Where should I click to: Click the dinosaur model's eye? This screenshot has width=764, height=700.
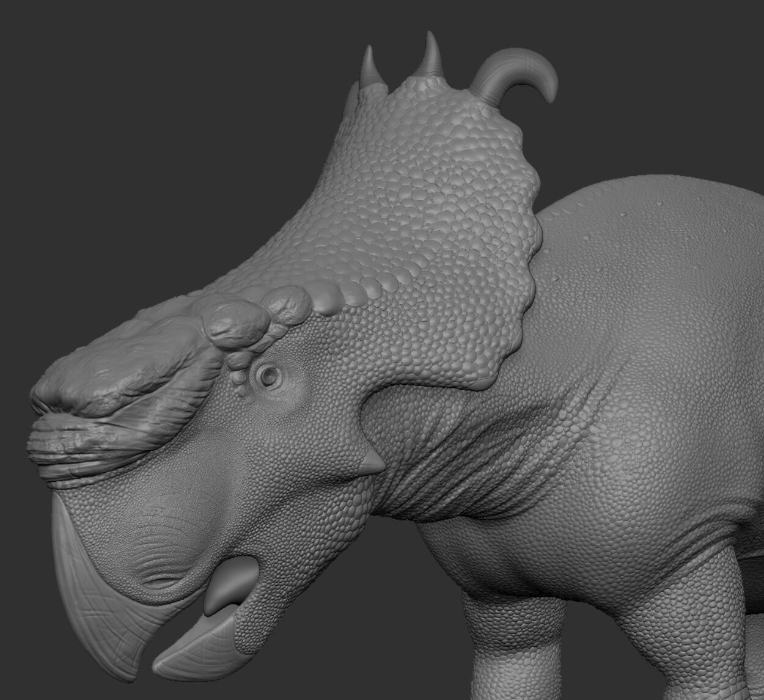(269, 376)
